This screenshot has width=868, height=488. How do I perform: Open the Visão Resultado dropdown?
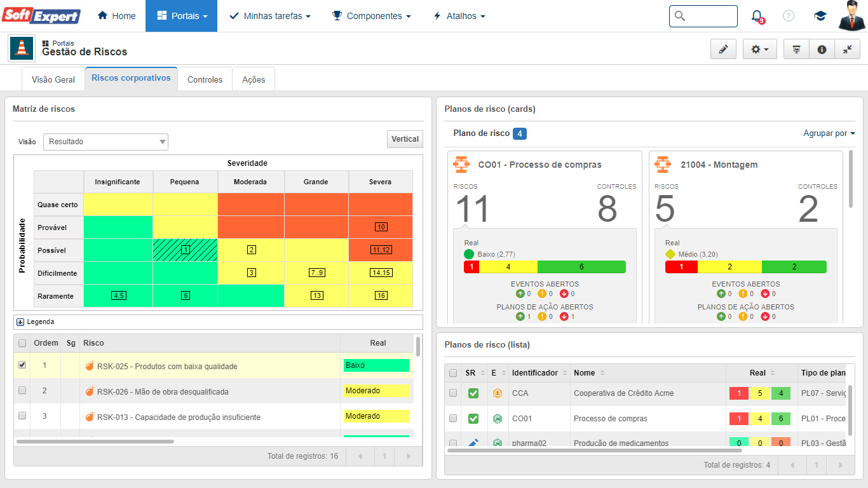pyautogui.click(x=105, y=142)
